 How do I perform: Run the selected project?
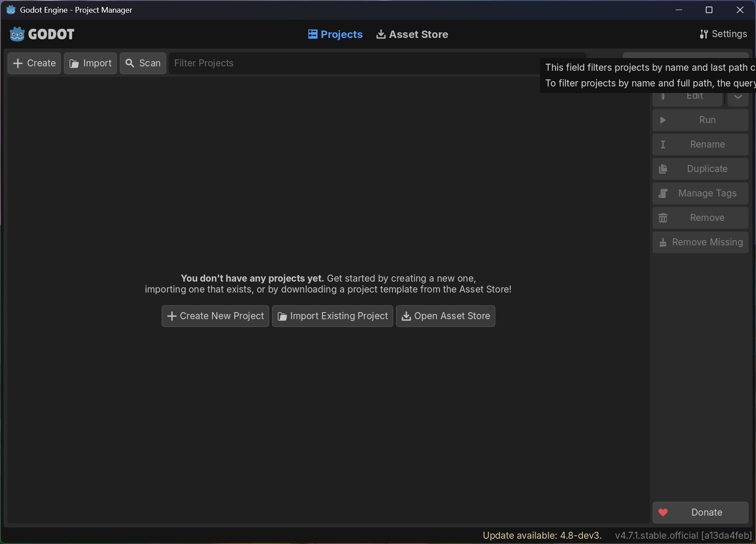tap(701, 120)
